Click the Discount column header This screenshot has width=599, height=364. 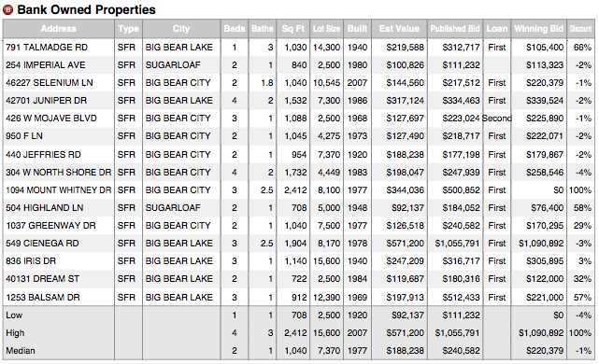tap(580, 29)
